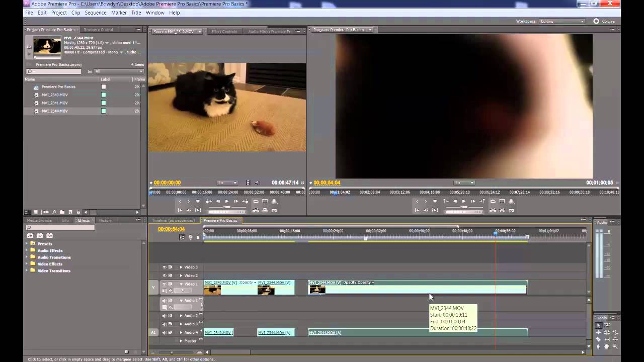644x362 pixels.
Task: Filter Effects by YUV effects icon
Action: [49, 235]
